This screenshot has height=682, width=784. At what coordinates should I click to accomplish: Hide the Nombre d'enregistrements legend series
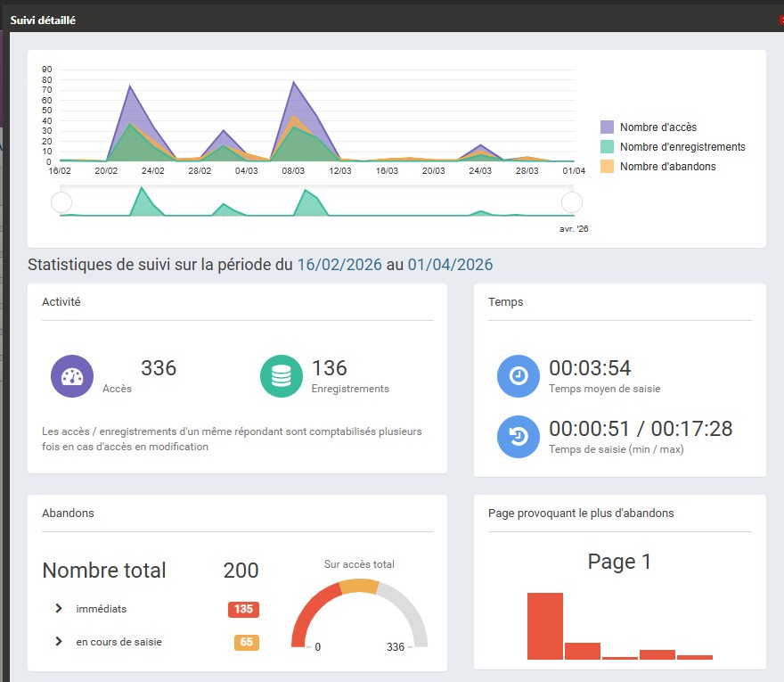pyautogui.click(x=682, y=147)
